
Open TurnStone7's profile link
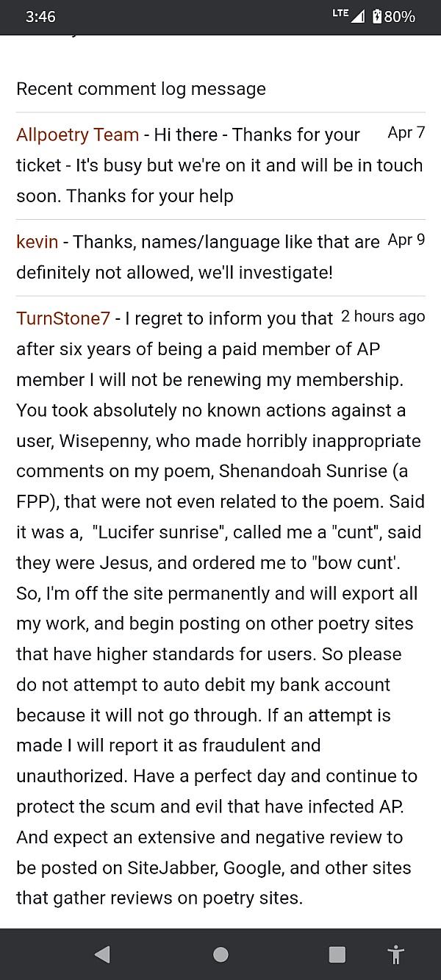pyautogui.click(x=63, y=318)
